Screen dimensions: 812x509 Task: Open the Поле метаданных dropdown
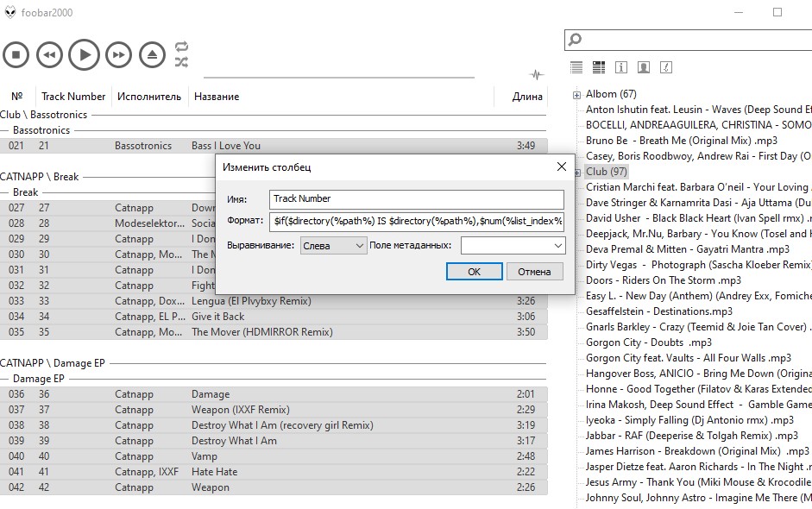(512, 246)
